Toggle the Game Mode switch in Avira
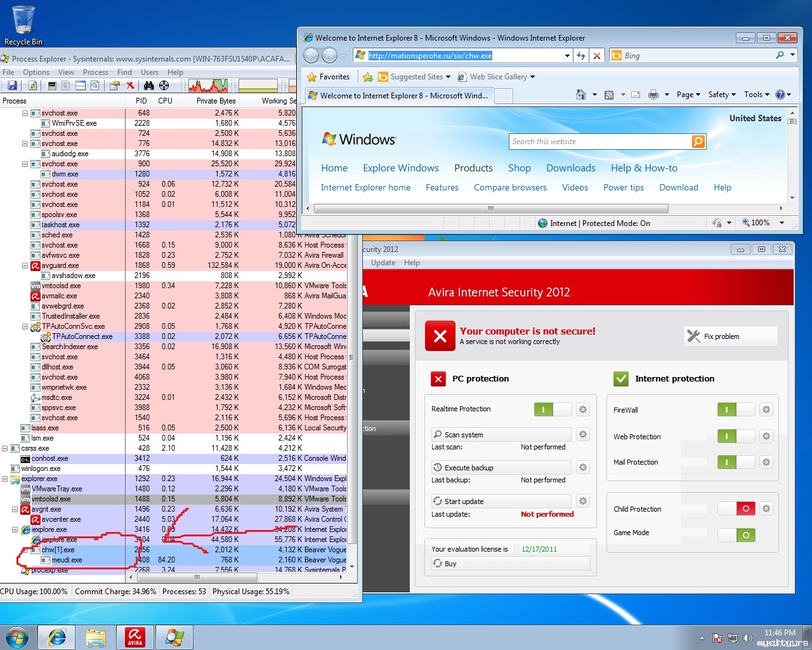The height and width of the screenshot is (650, 812). 737,535
